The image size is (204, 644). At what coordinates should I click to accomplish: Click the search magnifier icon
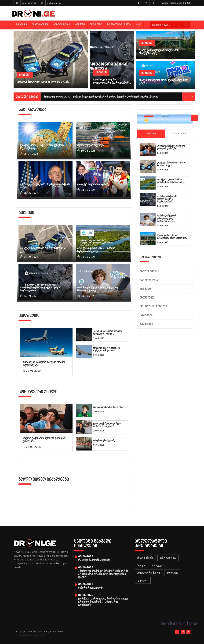[x=186, y=25]
